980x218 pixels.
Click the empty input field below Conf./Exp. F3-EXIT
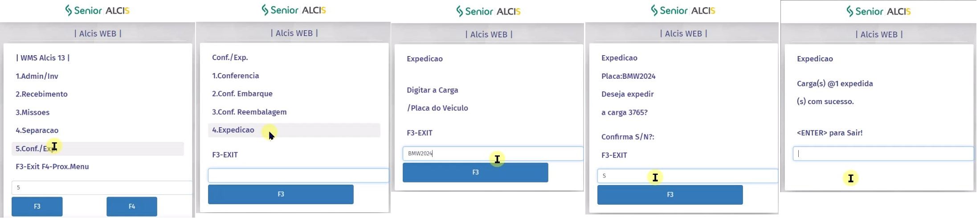click(x=298, y=175)
